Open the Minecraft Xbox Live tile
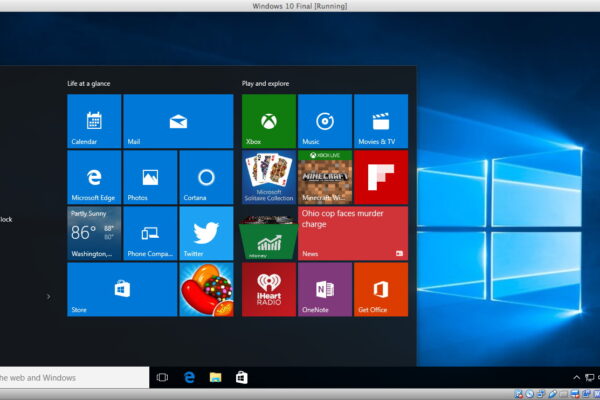 coord(325,177)
